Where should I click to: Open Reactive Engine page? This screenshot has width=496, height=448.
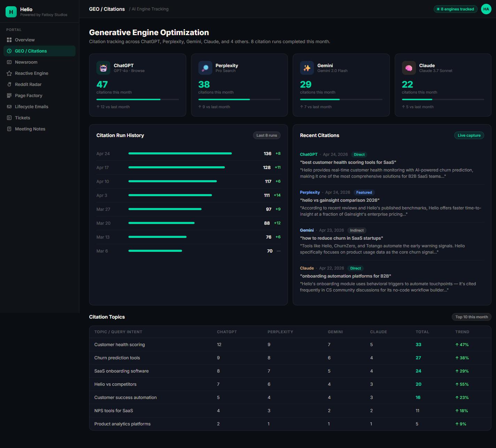(39, 73)
